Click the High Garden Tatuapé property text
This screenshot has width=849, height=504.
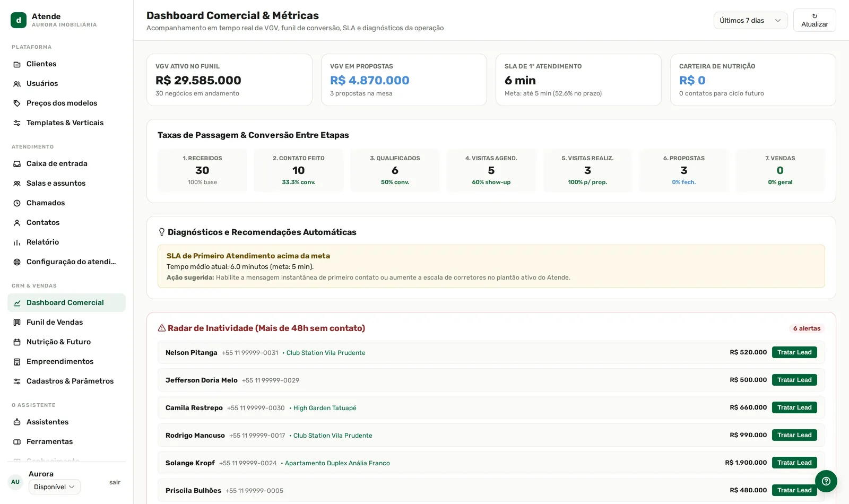pyautogui.click(x=325, y=408)
